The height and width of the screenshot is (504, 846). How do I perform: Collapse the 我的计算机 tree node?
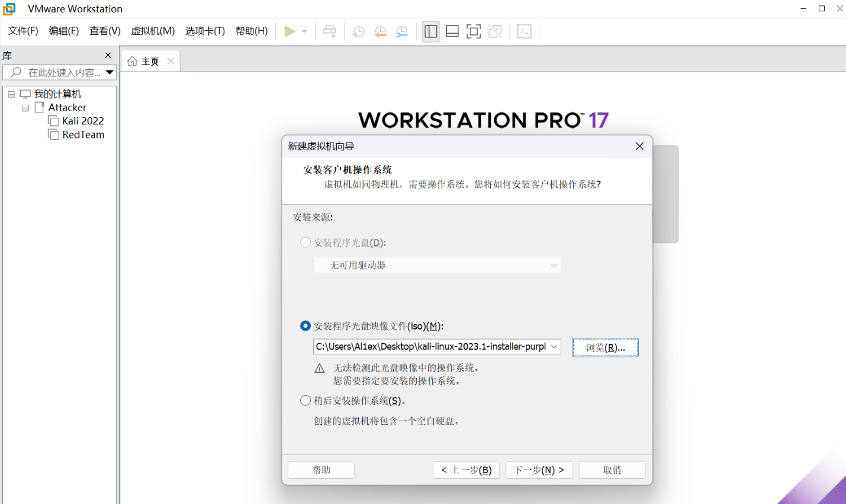point(11,94)
